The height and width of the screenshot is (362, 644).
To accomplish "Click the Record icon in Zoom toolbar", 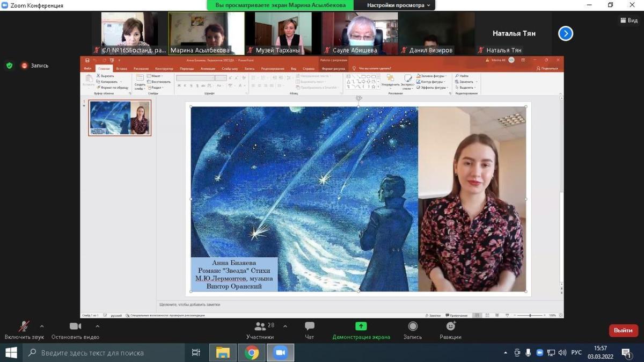I will coord(413,327).
